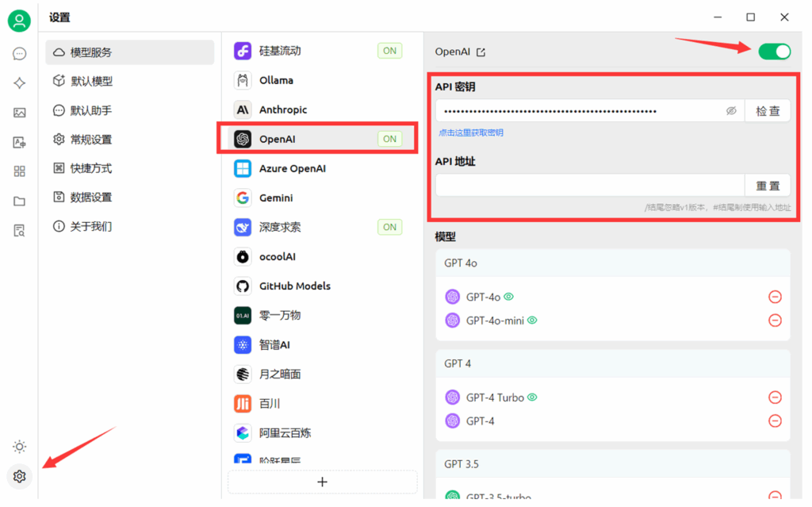Screen dimensions: 812x507
Task: Open the translate icon in sidebar
Action: (x=20, y=142)
